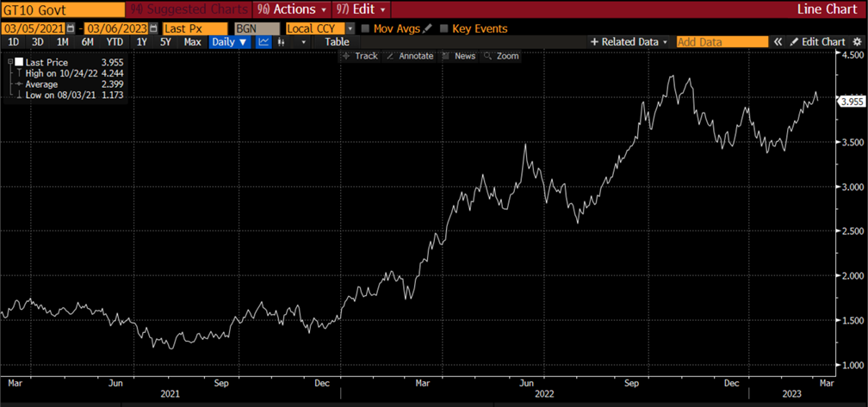Open the 97) Edit menu
868x407 pixels.
click(x=362, y=9)
